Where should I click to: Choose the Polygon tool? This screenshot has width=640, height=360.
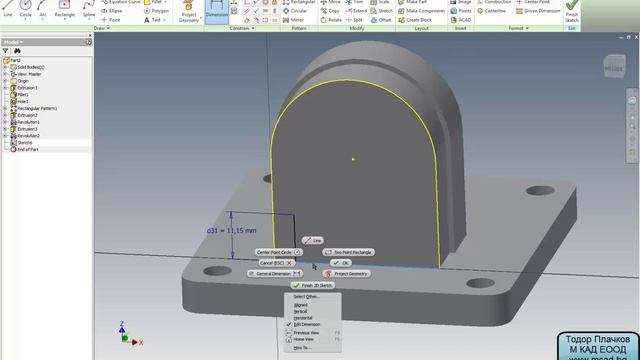[x=157, y=11]
